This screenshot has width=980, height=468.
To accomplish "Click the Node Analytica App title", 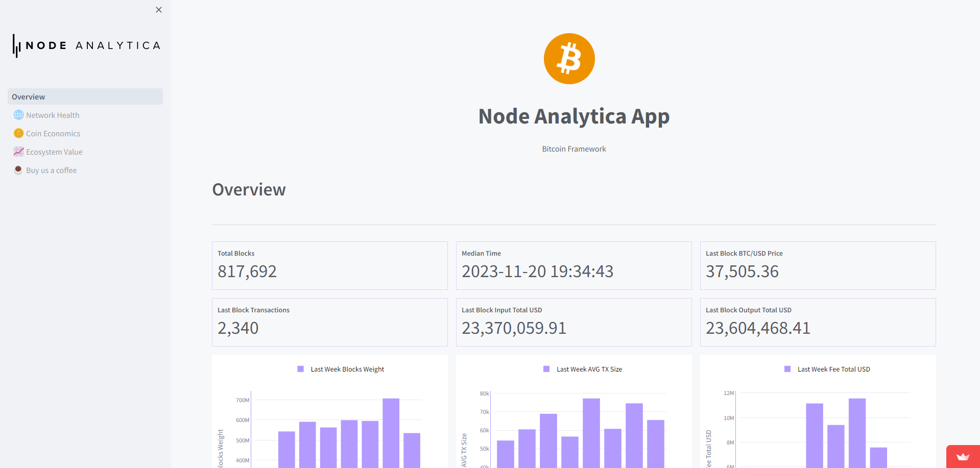I will [574, 116].
